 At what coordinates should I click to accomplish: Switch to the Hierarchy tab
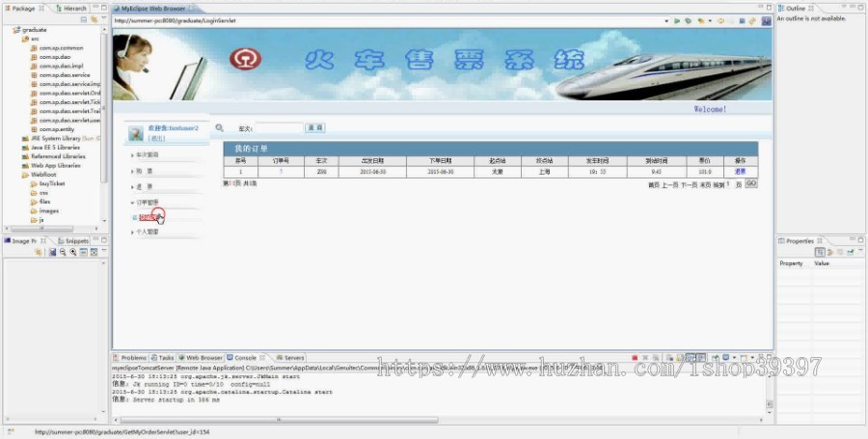70,9
